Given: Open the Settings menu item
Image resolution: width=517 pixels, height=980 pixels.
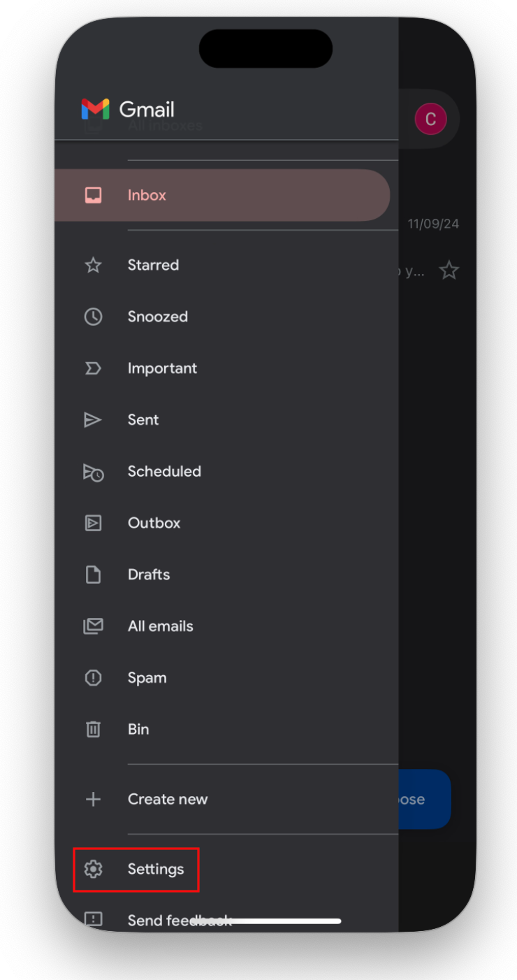Looking at the screenshot, I should click(x=155, y=869).
